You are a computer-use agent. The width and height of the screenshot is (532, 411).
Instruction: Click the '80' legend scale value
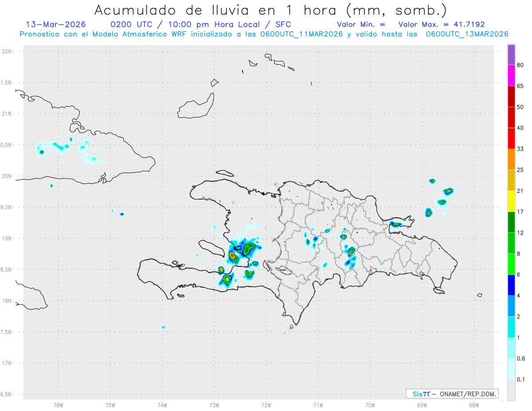pyautogui.click(x=520, y=65)
